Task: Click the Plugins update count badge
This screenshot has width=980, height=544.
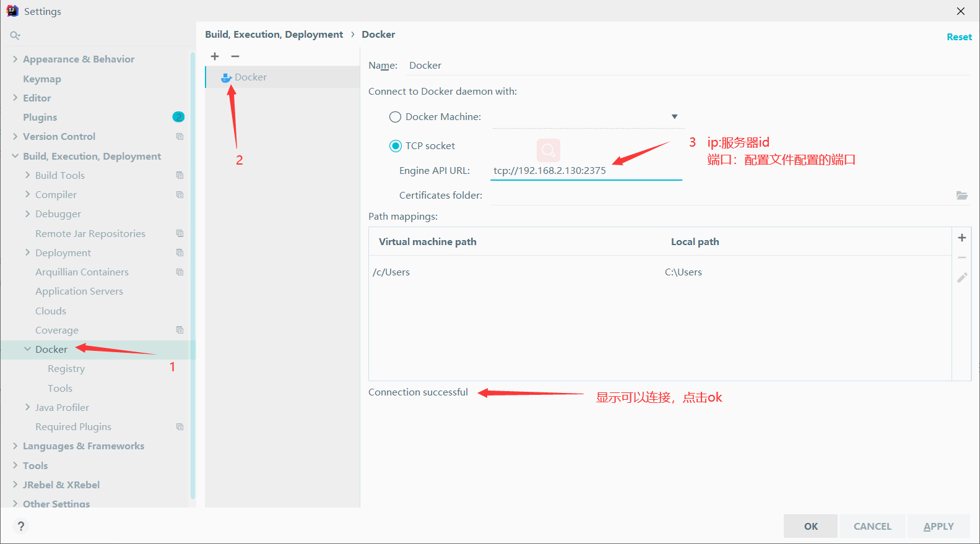Action: [178, 117]
